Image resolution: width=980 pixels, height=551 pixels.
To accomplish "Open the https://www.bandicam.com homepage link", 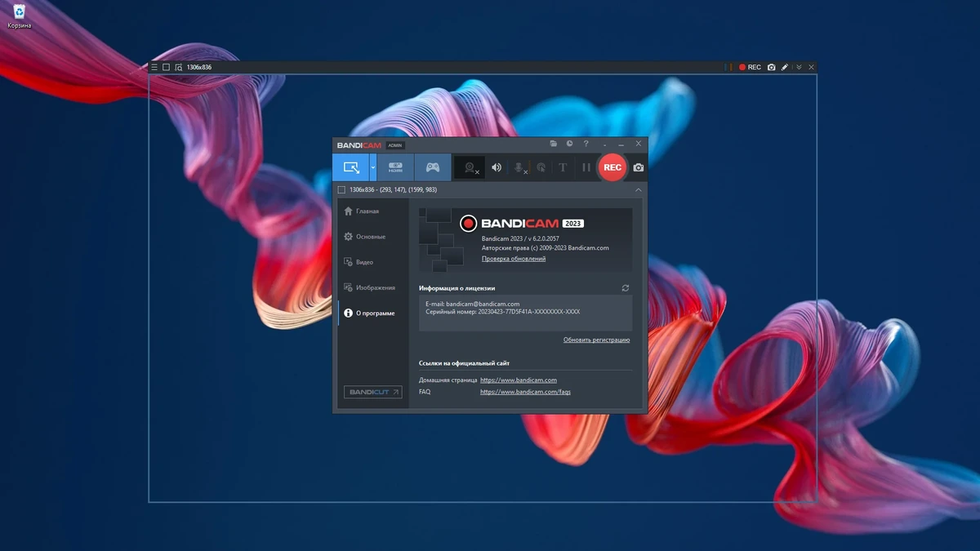I will point(519,380).
